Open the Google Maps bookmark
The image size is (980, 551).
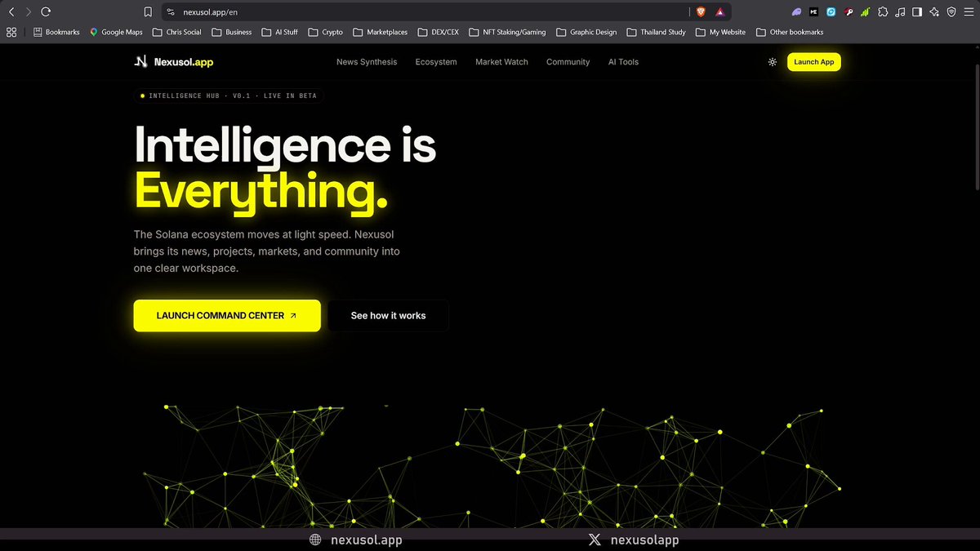pyautogui.click(x=116, y=33)
